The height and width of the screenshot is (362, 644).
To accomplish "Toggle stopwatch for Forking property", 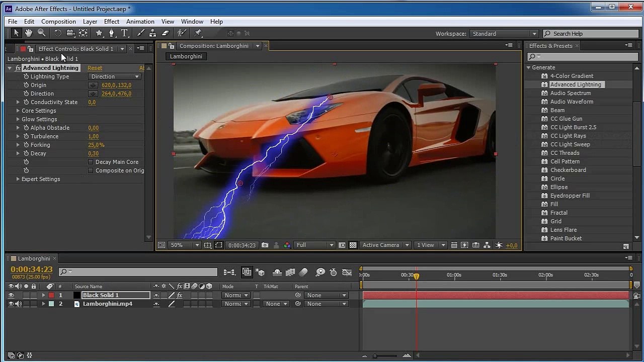I will [x=26, y=145].
